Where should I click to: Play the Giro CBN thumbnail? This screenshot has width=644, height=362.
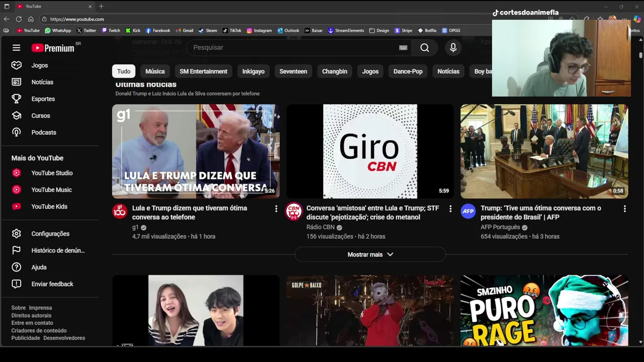[x=370, y=151]
